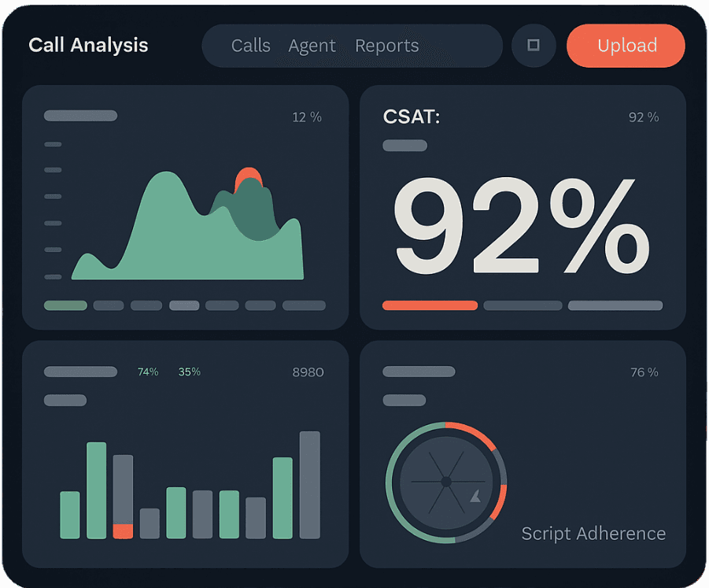Screen dimensions: 709x588
Task: Select the green legend pill below the area chart
Action: tap(65, 305)
